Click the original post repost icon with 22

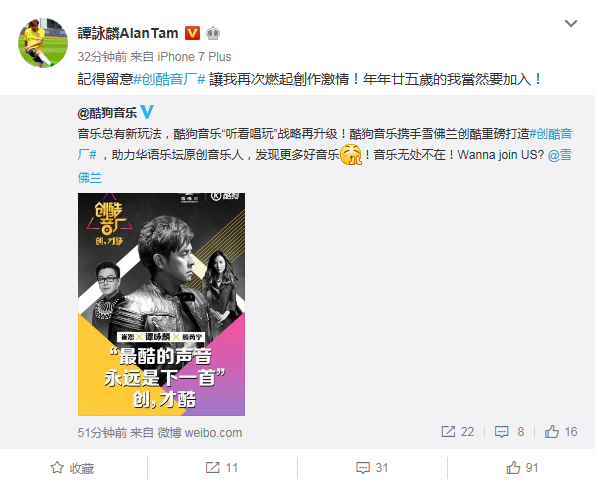(458, 432)
